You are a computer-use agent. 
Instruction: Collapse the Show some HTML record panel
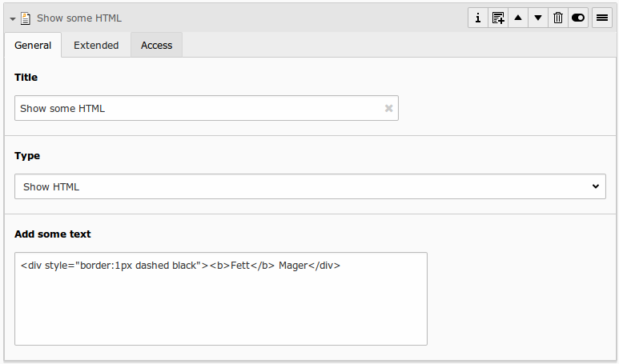tap(13, 18)
